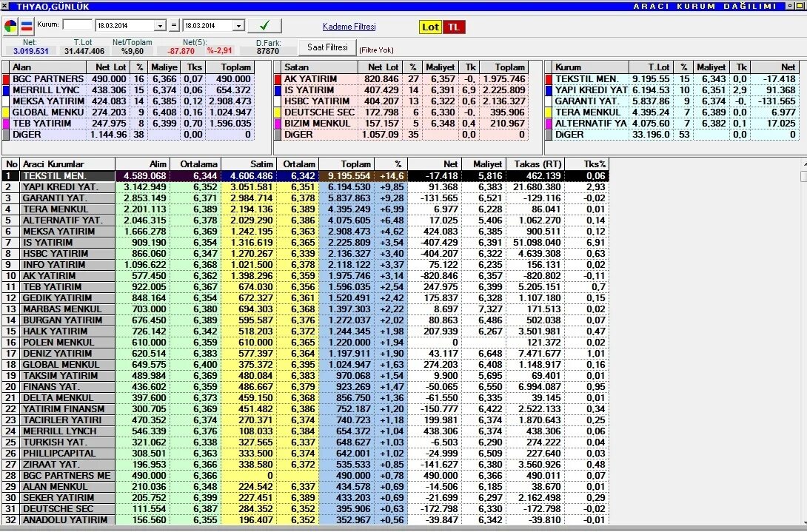This screenshot has height=532, width=807.
Task: Click the Net value 3.019.531
Action: pos(31,51)
